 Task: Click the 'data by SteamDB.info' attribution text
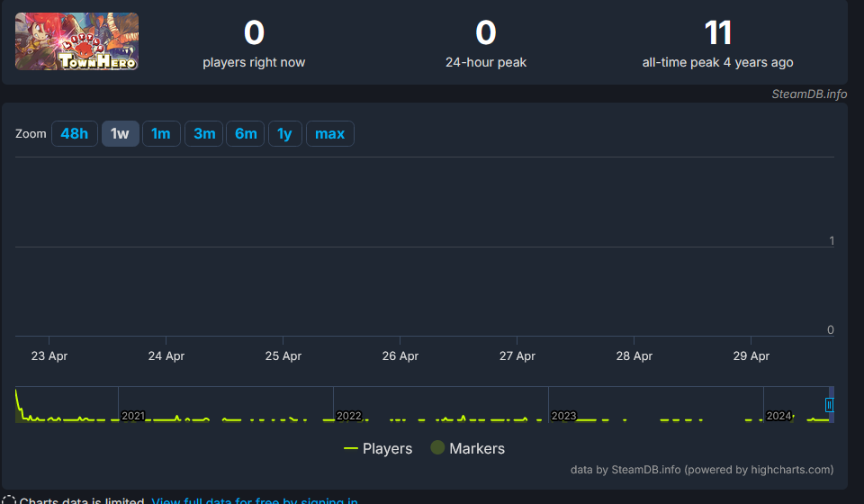[701, 470]
